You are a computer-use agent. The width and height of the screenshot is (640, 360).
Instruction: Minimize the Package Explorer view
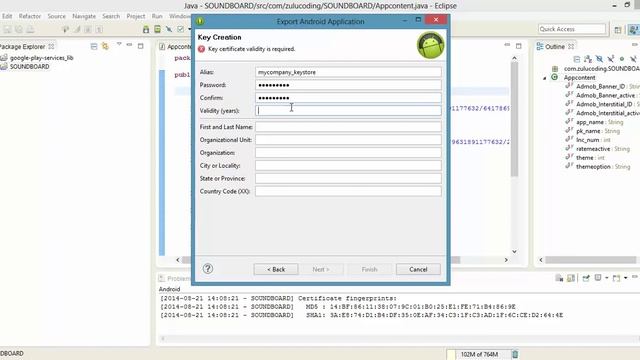tap(129, 45)
